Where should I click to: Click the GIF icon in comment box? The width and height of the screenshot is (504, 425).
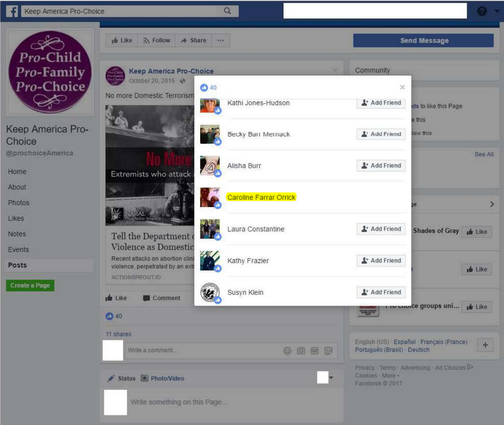315,351
